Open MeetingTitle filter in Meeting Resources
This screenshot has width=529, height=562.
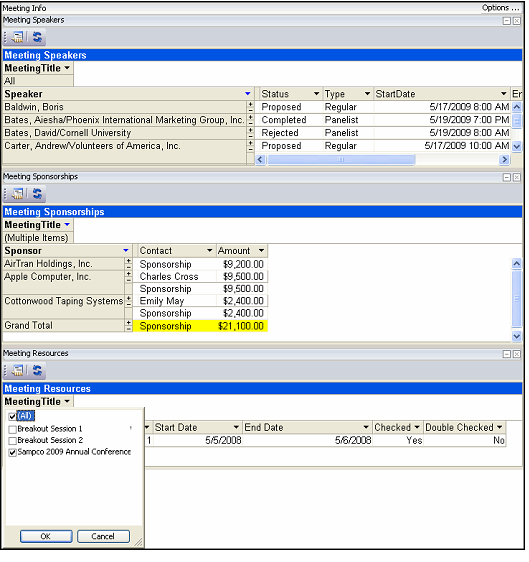(x=67, y=402)
